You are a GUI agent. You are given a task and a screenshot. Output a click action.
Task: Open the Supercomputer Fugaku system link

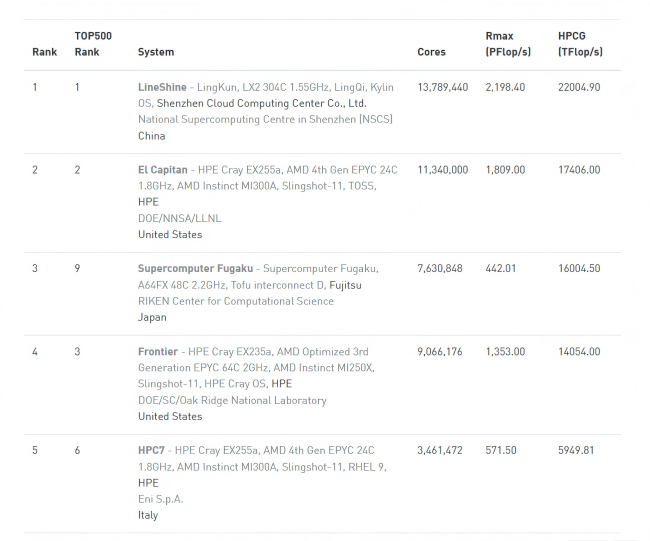coord(195,269)
